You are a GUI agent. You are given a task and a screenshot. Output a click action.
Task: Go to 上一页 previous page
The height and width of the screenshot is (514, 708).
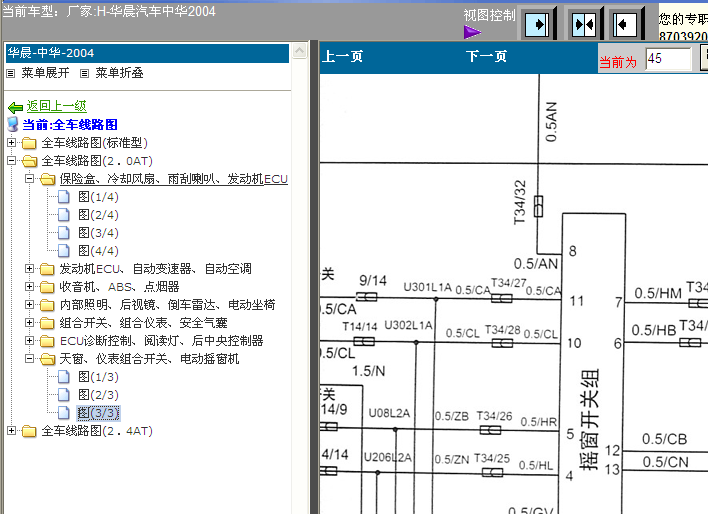coord(342,56)
